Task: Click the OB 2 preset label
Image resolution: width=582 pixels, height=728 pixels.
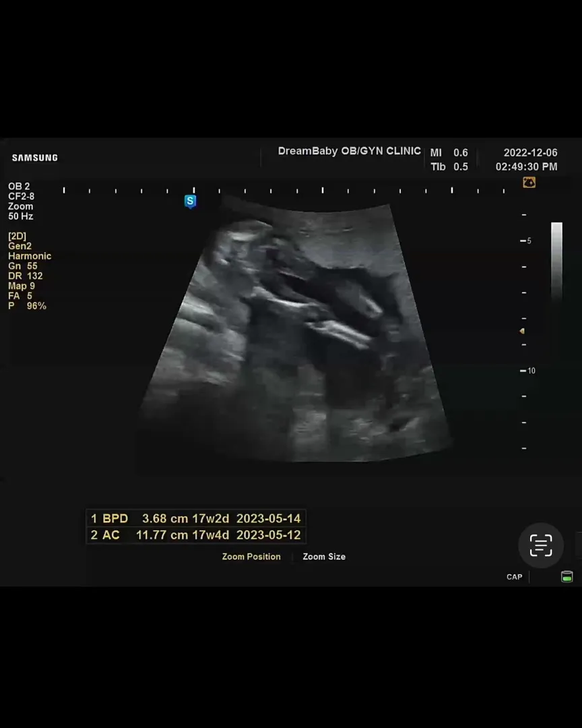Action: click(19, 186)
